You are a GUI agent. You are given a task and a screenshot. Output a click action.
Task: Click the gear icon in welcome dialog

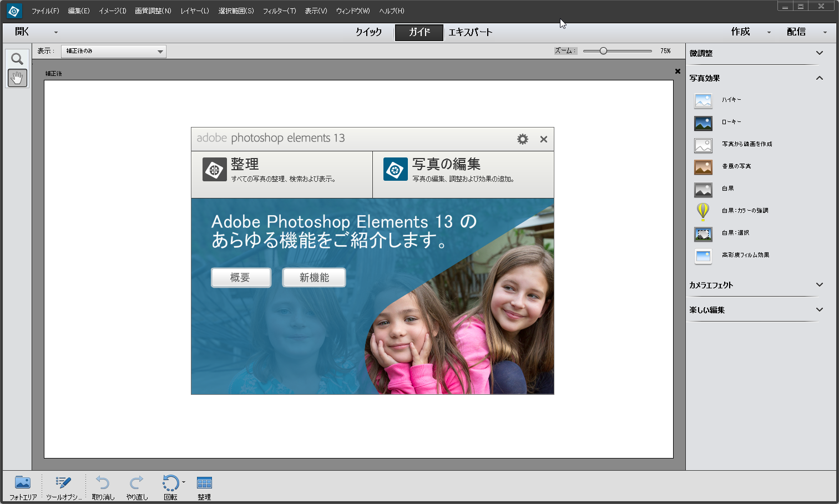(x=522, y=139)
